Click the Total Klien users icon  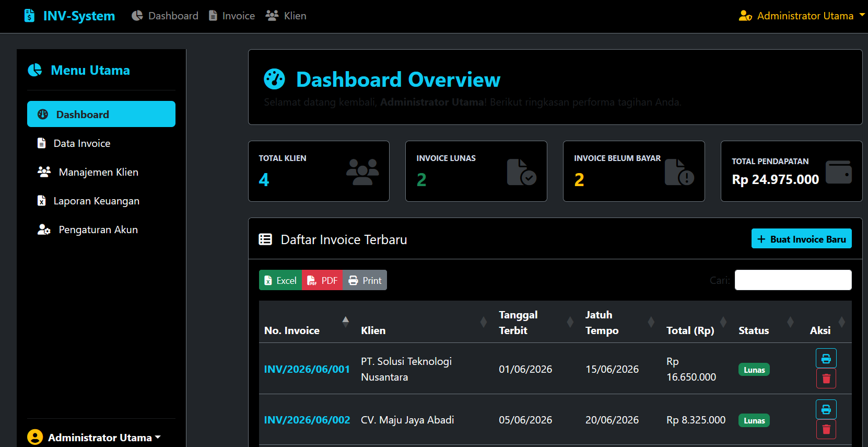pyautogui.click(x=362, y=171)
